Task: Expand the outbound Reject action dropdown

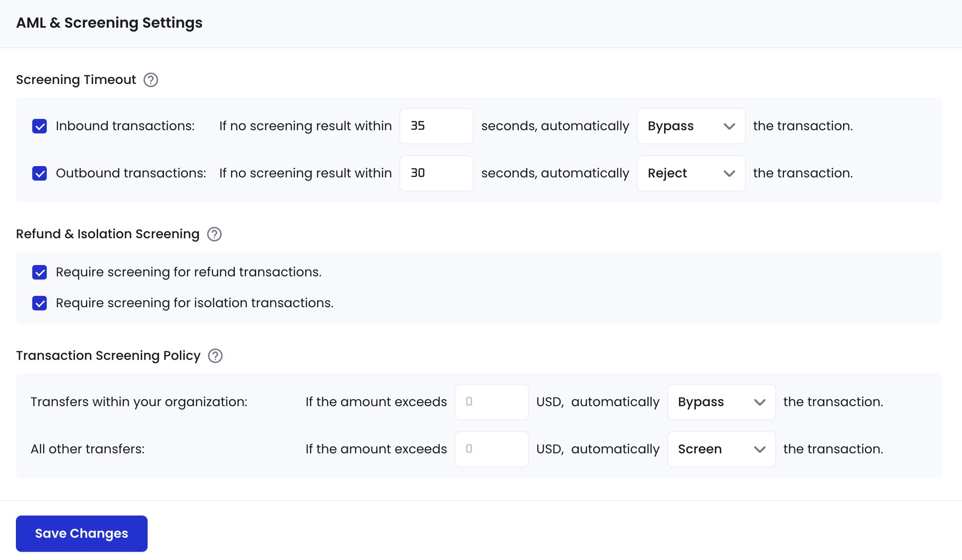Action: [x=690, y=173]
